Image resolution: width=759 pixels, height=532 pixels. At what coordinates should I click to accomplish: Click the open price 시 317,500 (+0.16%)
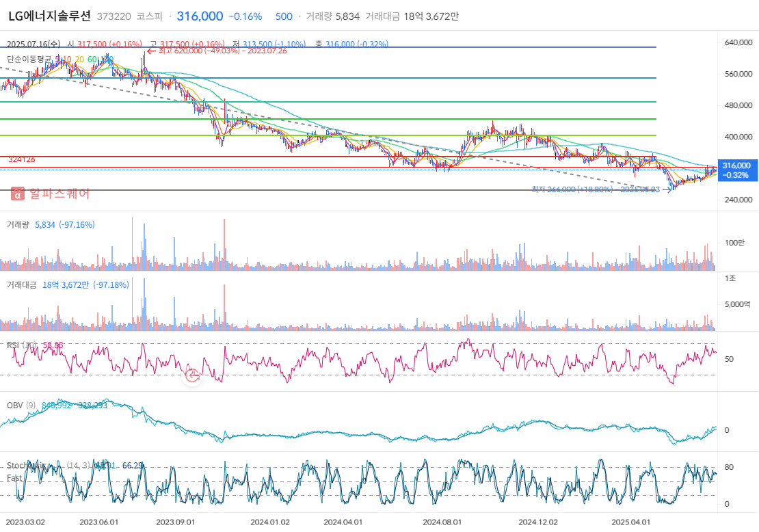point(105,44)
